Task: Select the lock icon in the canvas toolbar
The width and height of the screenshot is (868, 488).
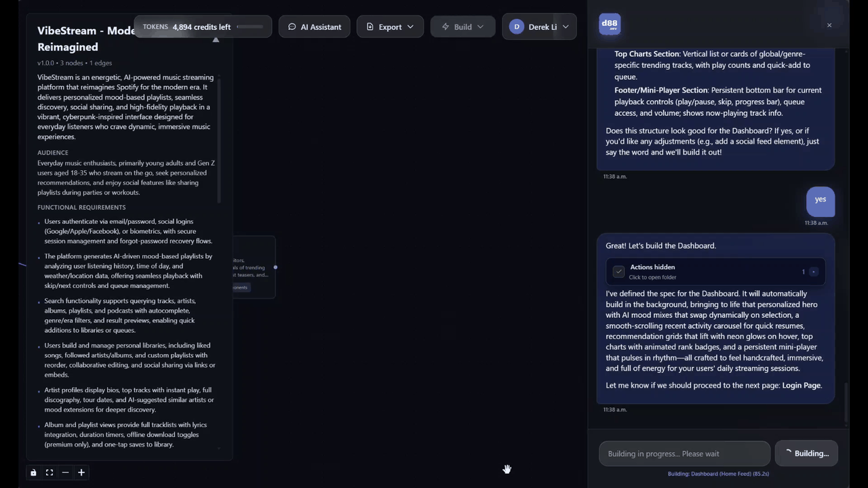Action: [33, 472]
